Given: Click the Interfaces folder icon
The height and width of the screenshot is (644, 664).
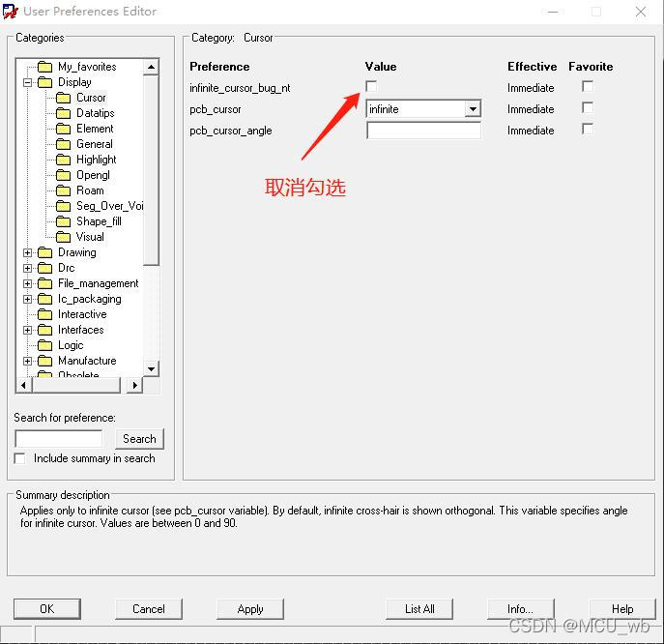Looking at the screenshot, I should tap(44, 330).
